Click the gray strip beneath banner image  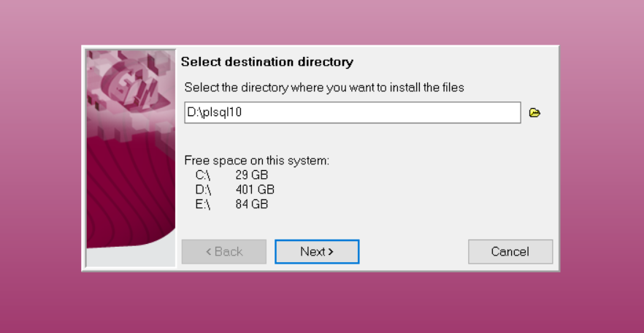click(x=131, y=258)
